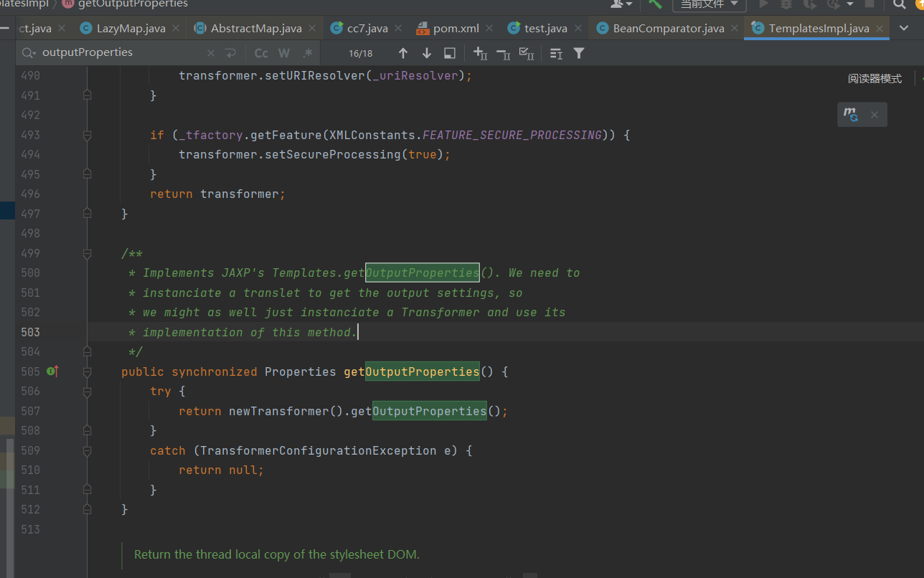Click the outputProperties search input field
Viewport: 924px width, 578px height.
click(x=122, y=53)
